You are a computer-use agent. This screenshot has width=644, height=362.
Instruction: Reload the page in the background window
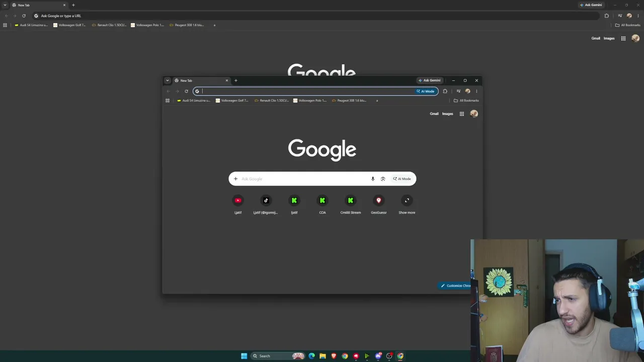[x=24, y=16]
